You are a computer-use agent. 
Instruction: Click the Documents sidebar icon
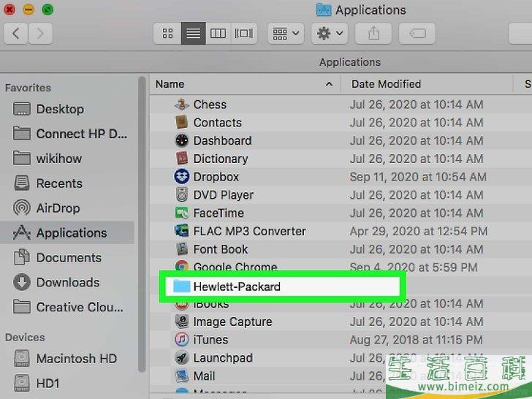click(x=22, y=256)
